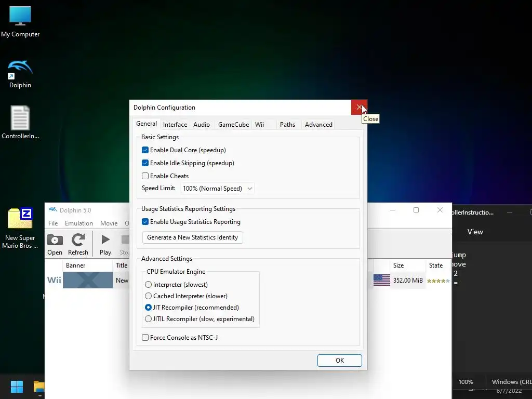Uncheck Enable Usage Statistics Reporting
This screenshot has width=532, height=399.
tap(145, 221)
